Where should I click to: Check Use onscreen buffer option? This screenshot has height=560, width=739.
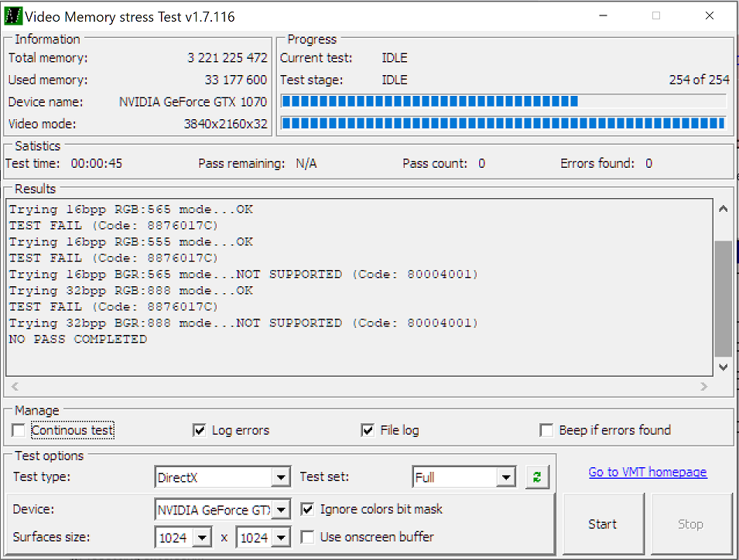[307, 537]
